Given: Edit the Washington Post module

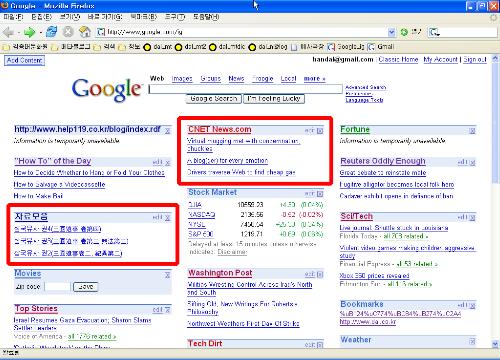Looking at the screenshot, I should pyautogui.click(x=310, y=274).
